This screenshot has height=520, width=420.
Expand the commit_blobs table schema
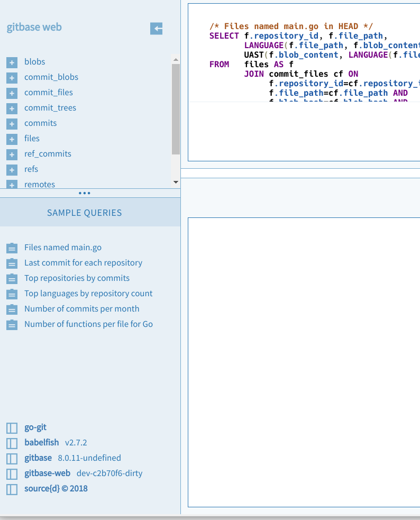coord(12,78)
